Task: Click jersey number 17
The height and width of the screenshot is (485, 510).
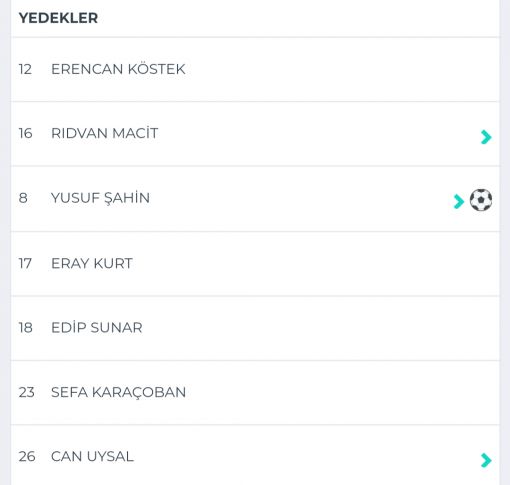Action: coord(25,263)
